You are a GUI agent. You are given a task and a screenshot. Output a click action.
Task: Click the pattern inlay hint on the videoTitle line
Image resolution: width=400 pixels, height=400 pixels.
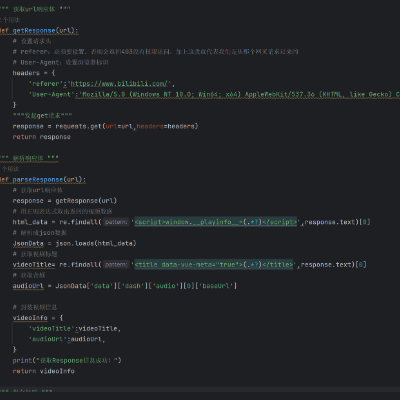tap(116, 265)
